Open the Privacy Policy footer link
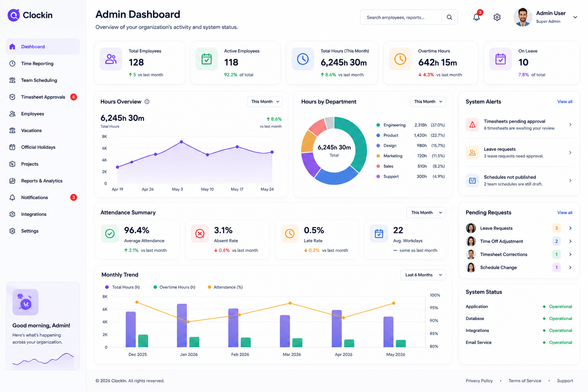The image size is (588, 392). 479,381
